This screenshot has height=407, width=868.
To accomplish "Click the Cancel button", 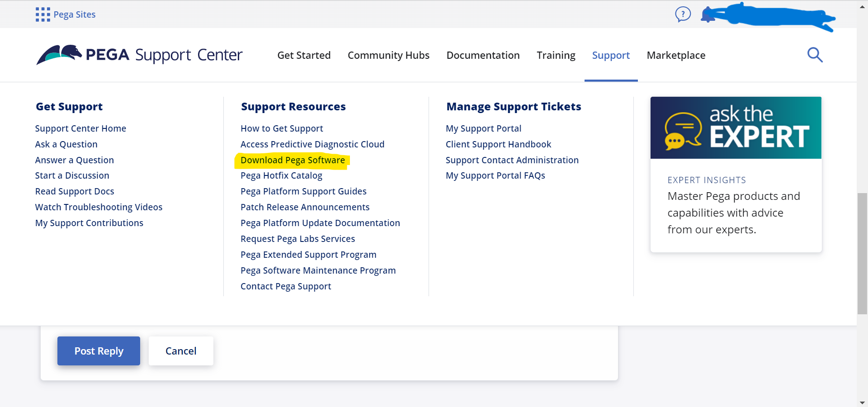I will pyautogui.click(x=180, y=350).
